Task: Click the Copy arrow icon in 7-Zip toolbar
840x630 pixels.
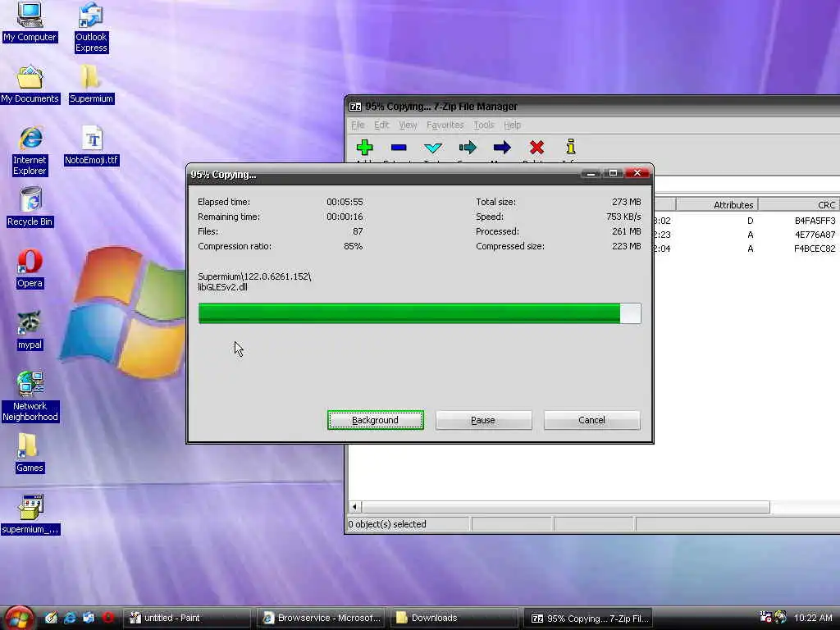Action: click(468, 148)
